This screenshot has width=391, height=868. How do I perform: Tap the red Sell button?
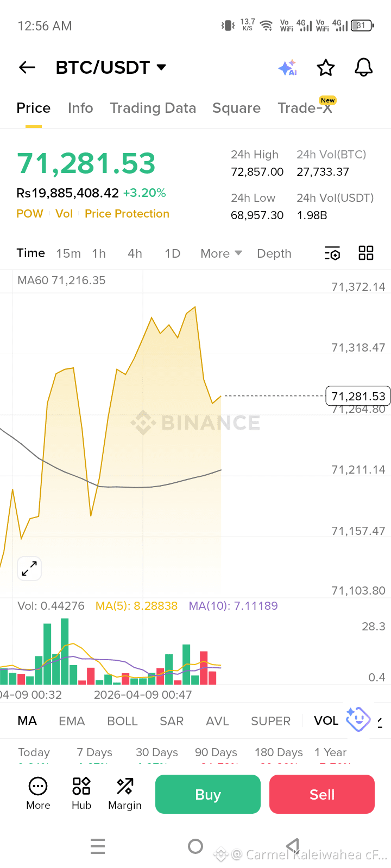click(x=322, y=794)
